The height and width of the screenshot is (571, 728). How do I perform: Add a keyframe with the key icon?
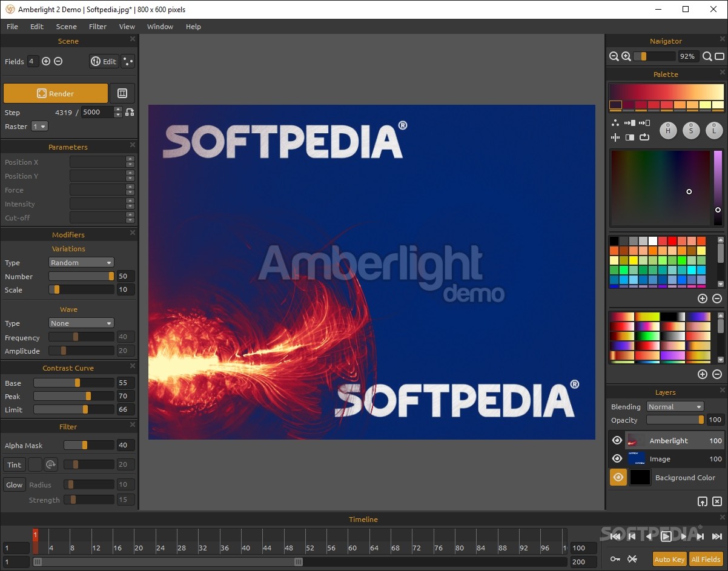615,559
